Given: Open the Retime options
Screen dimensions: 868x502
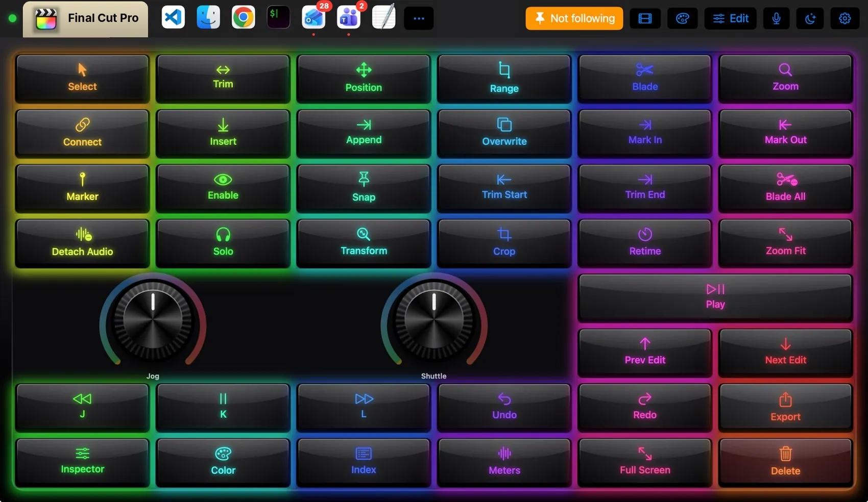Looking at the screenshot, I should pos(644,243).
